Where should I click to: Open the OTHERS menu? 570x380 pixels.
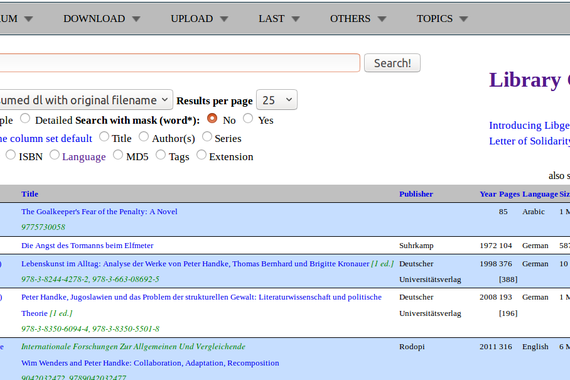click(358, 19)
